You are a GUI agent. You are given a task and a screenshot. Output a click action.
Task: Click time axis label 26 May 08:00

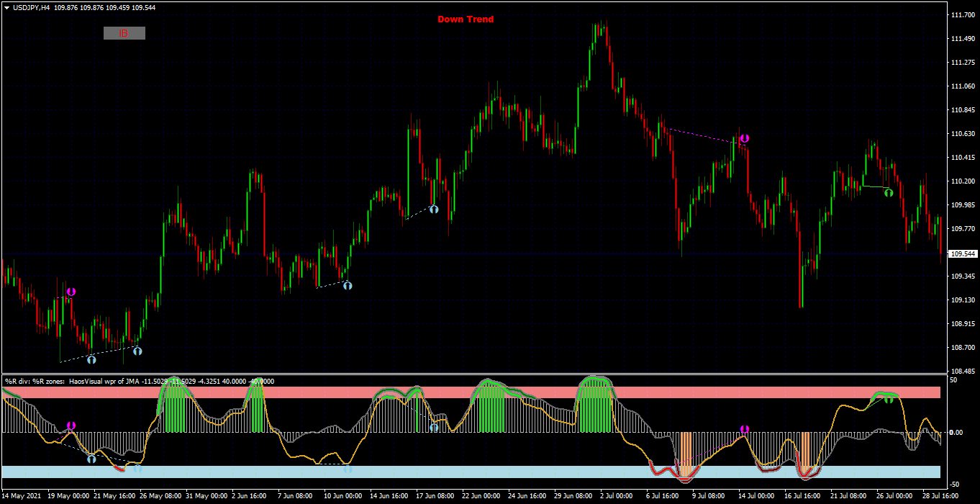point(161,496)
